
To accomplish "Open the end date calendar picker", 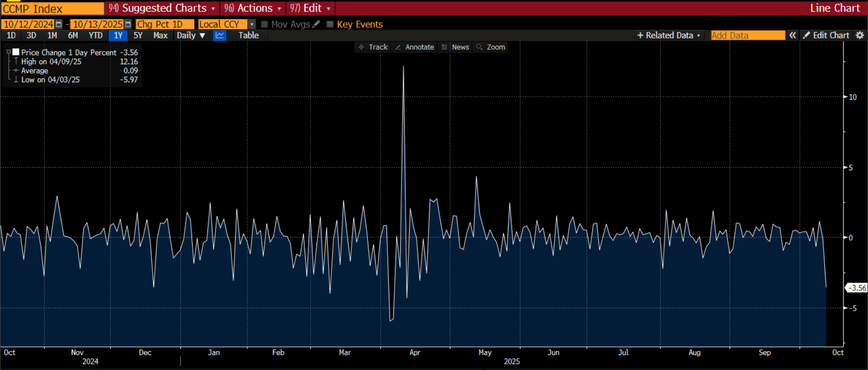I will [128, 24].
